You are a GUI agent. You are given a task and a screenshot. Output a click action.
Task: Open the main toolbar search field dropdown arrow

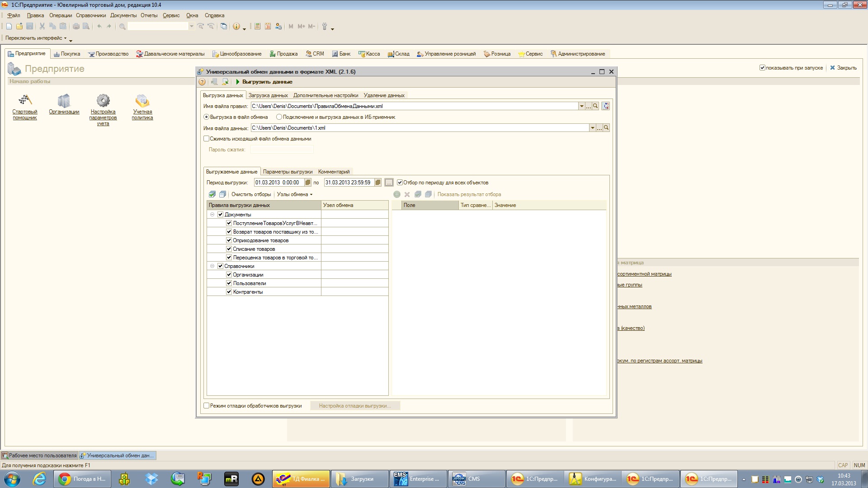[191, 27]
